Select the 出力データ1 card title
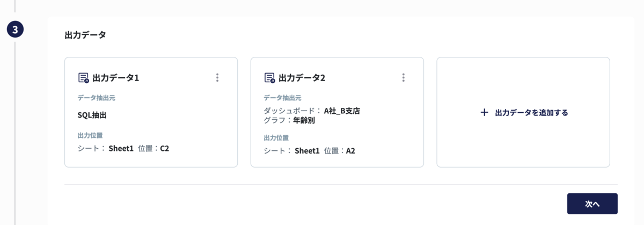Image resolution: width=644 pixels, height=225 pixels. pos(116,78)
